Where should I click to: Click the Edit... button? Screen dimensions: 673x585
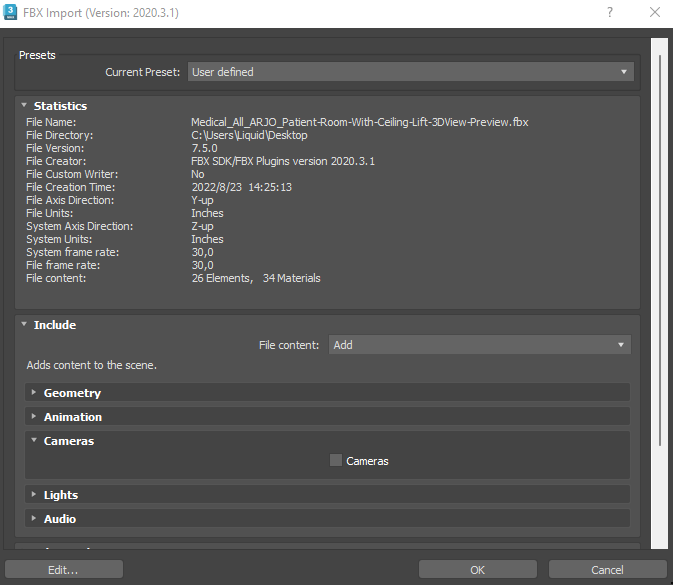[64, 570]
